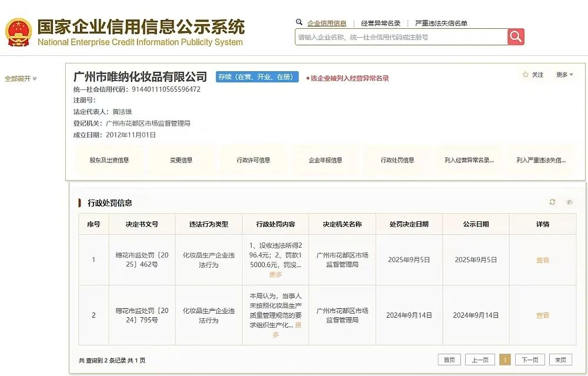Click the 该企业被列入经营异常名录 warning text
Screen dimensions: 588x376
[x=348, y=78]
